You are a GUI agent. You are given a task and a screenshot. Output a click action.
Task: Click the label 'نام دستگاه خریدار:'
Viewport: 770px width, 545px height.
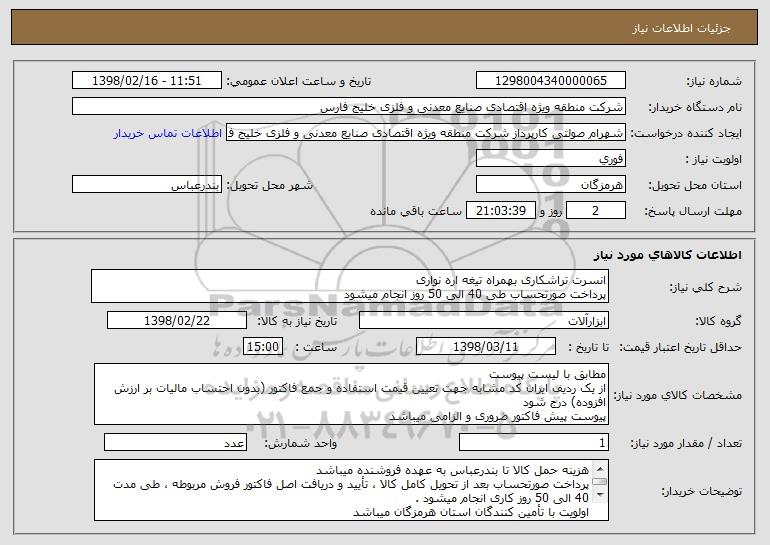click(x=695, y=108)
